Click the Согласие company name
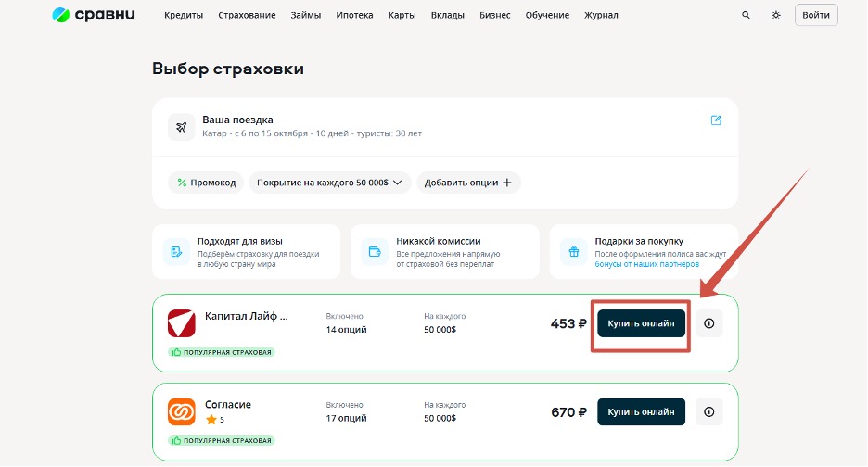 [228, 405]
